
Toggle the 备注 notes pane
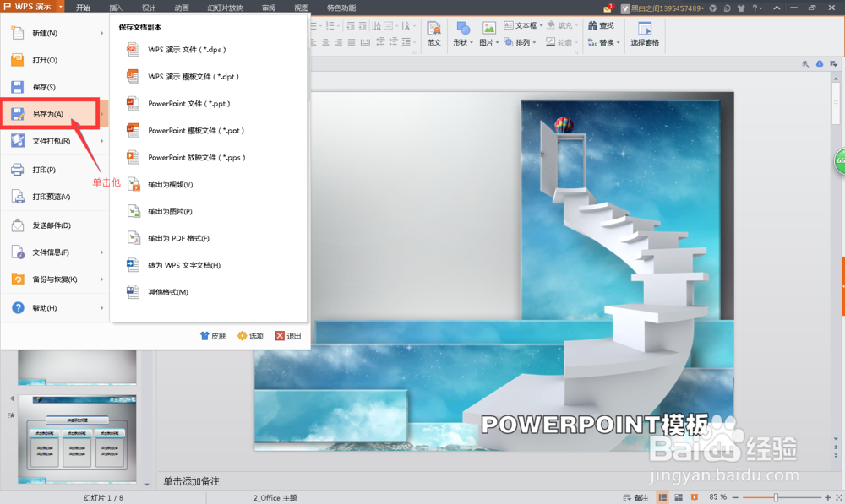point(636,497)
